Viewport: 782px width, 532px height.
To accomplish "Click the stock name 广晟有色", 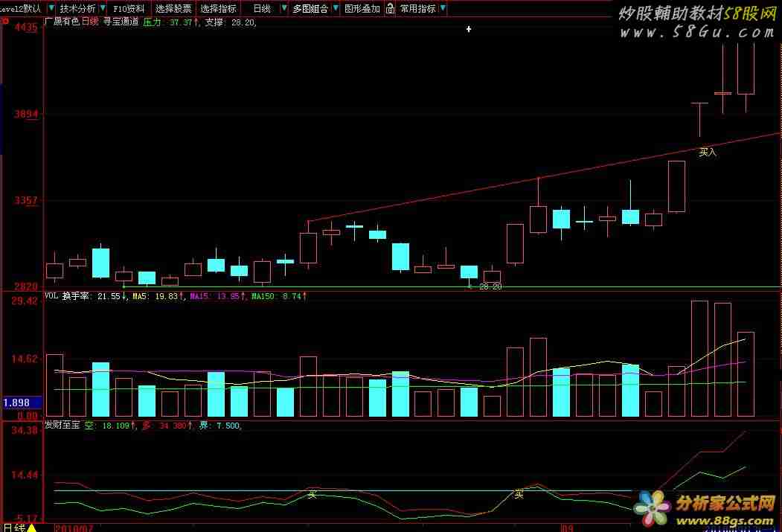I will pyautogui.click(x=63, y=22).
